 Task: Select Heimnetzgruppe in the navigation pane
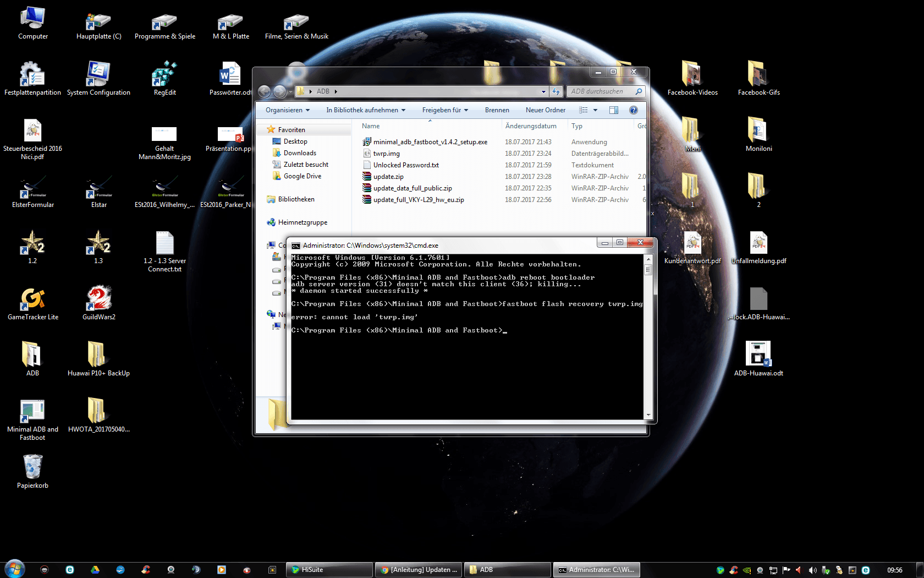pos(302,222)
